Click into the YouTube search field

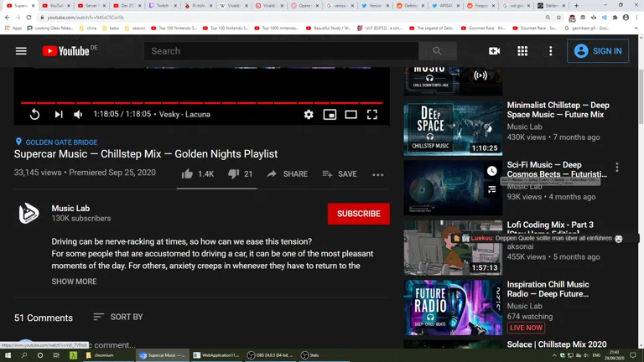[x=282, y=51]
